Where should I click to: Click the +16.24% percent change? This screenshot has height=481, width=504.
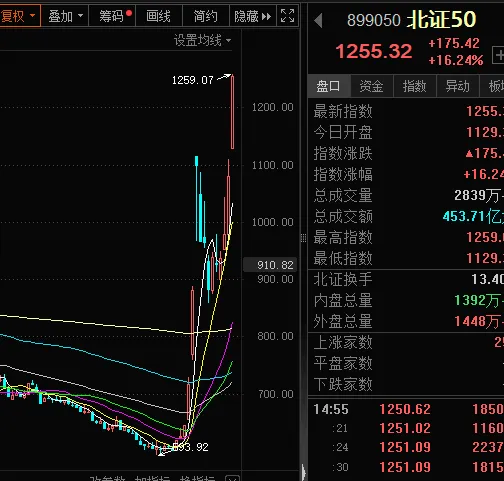click(456, 60)
